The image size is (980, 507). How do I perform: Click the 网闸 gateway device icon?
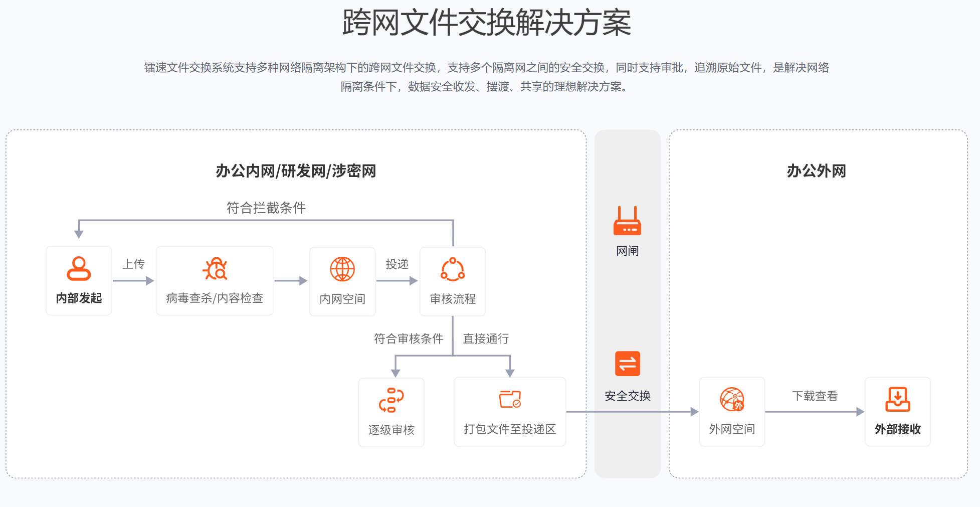[x=628, y=224]
